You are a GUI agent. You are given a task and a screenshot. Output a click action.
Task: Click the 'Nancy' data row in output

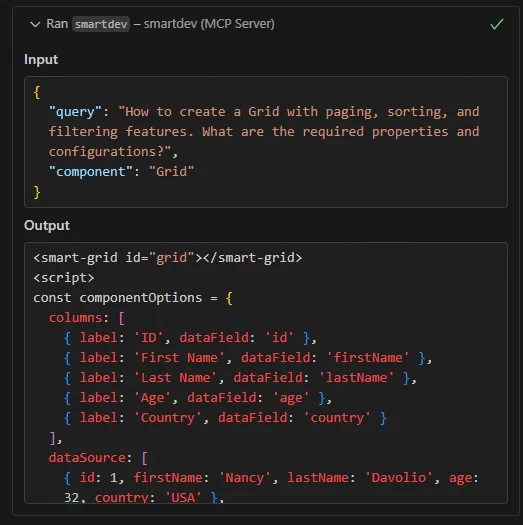[x=271, y=488]
